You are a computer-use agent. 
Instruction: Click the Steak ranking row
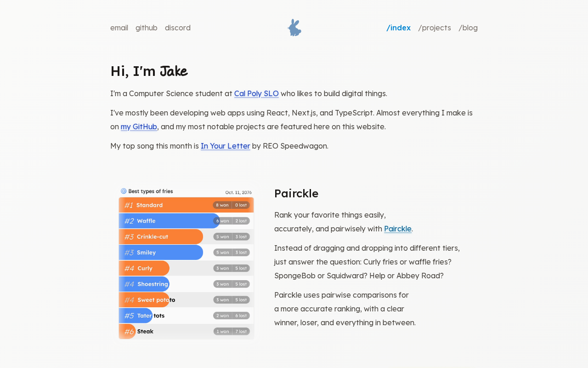pos(186,331)
